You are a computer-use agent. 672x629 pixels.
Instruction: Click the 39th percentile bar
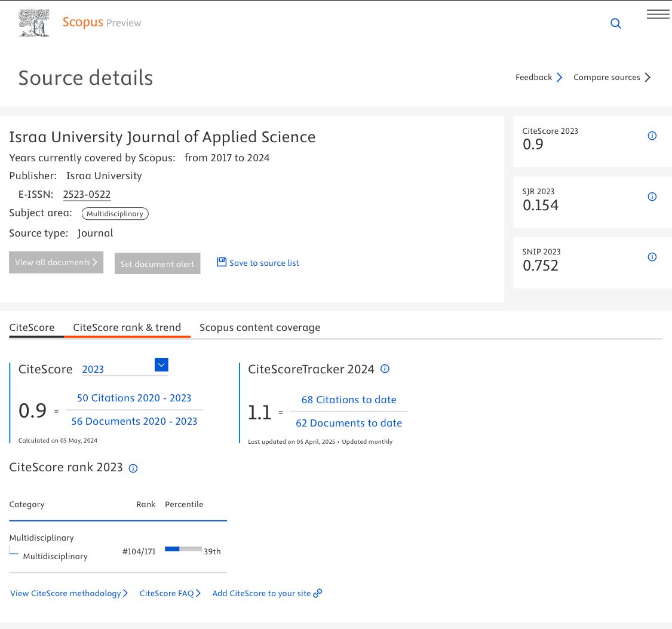point(183,549)
